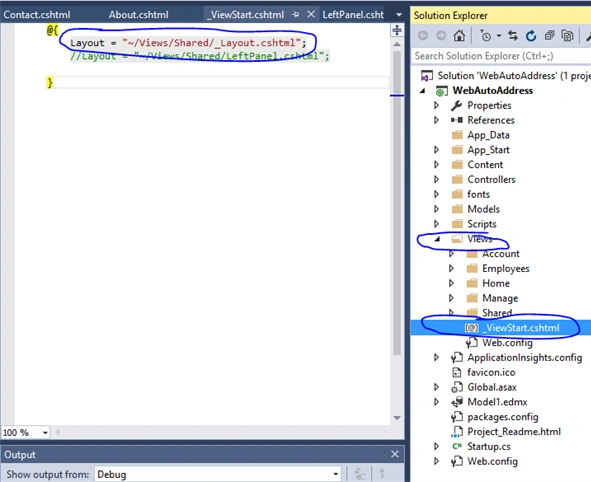This screenshot has height=482, width=591.
Task: Click the Collapse All icon
Action: (x=550, y=36)
